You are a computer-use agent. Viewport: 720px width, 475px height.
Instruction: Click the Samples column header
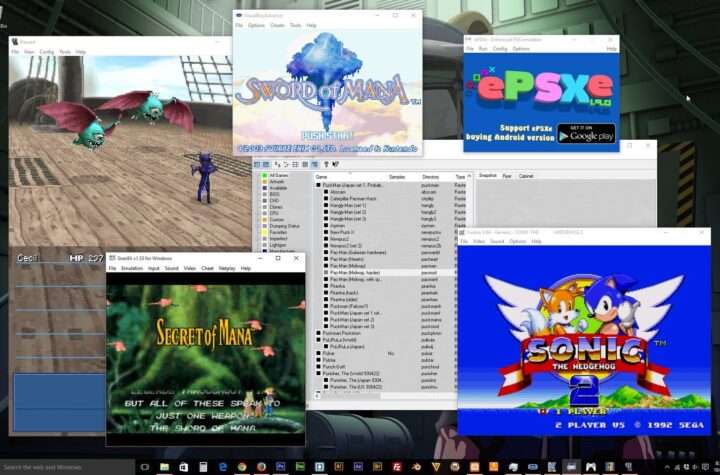point(396,176)
